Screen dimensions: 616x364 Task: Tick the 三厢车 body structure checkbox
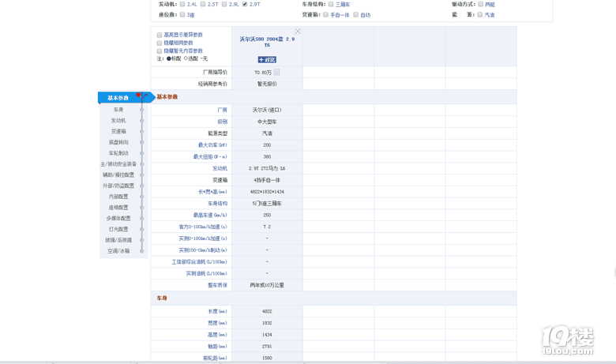point(331,4)
